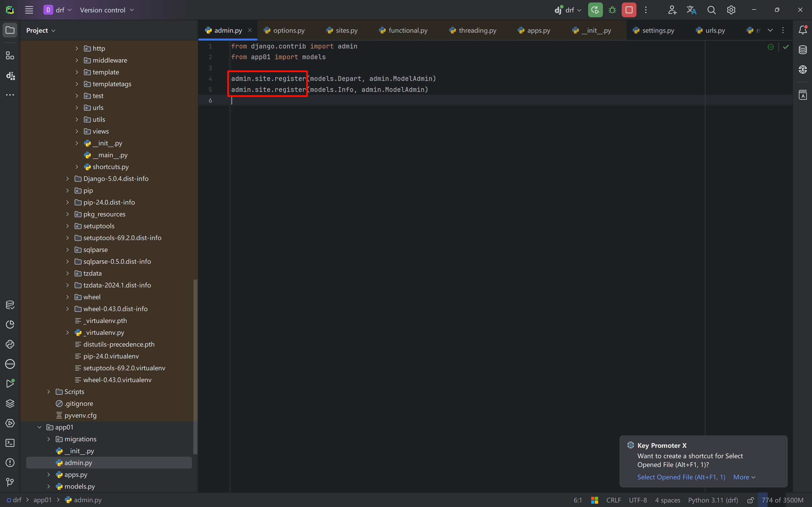Viewport: 812px width, 507px height.
Task: Toggle the Project tool window folder icon
Action: pyautogui.click(x=10, y=30)
